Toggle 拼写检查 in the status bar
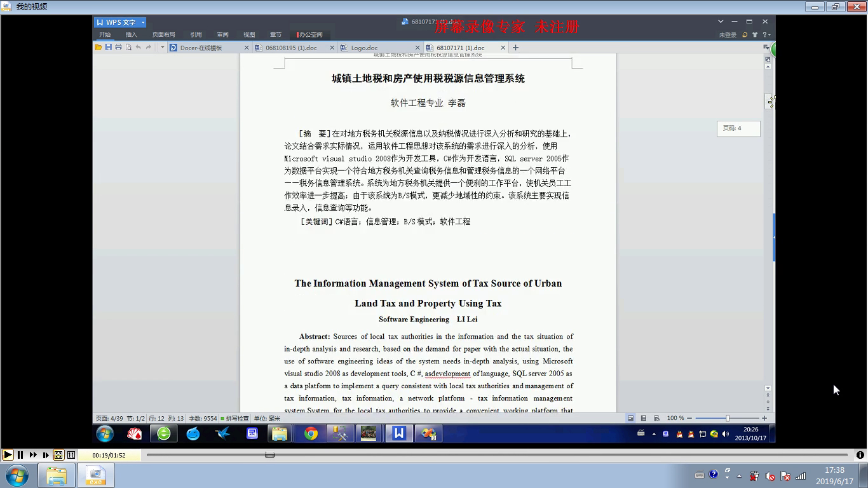Viewport: 868px width, 488px height. click(x=235, y=418)
